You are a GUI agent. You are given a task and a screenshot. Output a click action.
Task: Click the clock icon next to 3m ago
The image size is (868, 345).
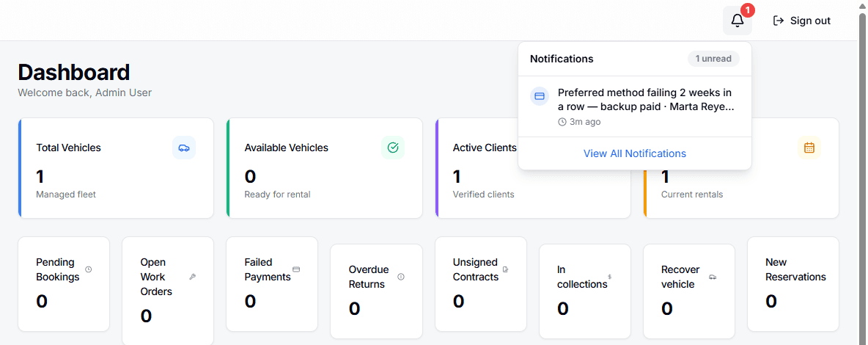pyautogui.click(x=562, y=122)
